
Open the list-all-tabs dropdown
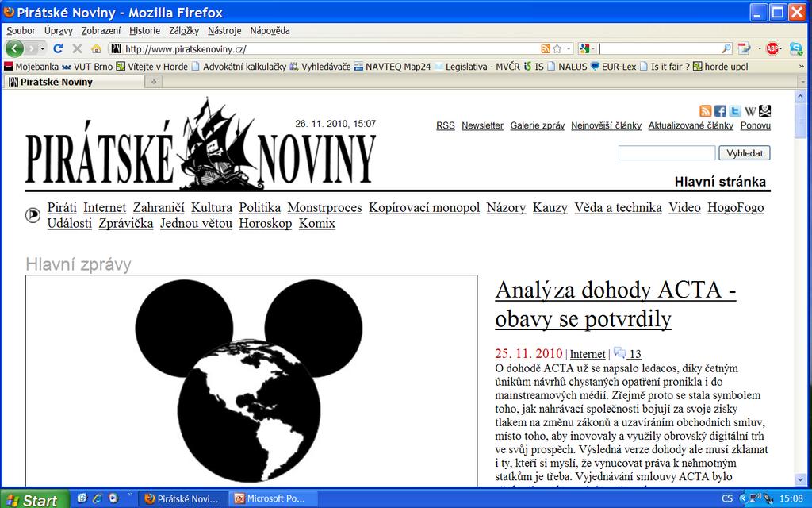point(802,82)
